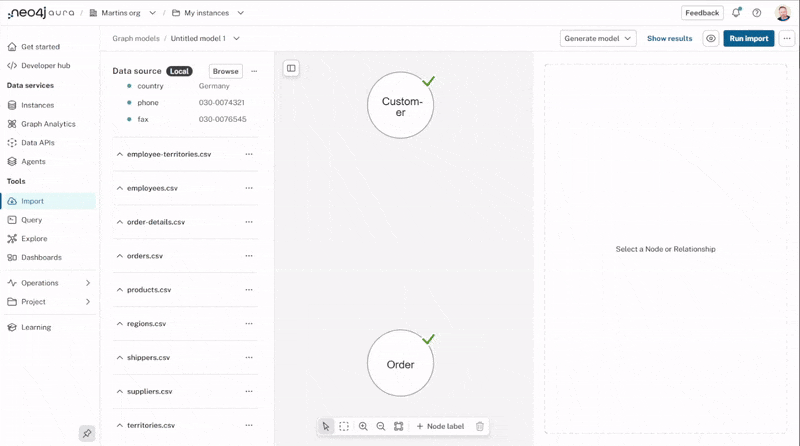Expand the territories.csv file
Viewport: 800px width, 446px height.
(119, 425)
